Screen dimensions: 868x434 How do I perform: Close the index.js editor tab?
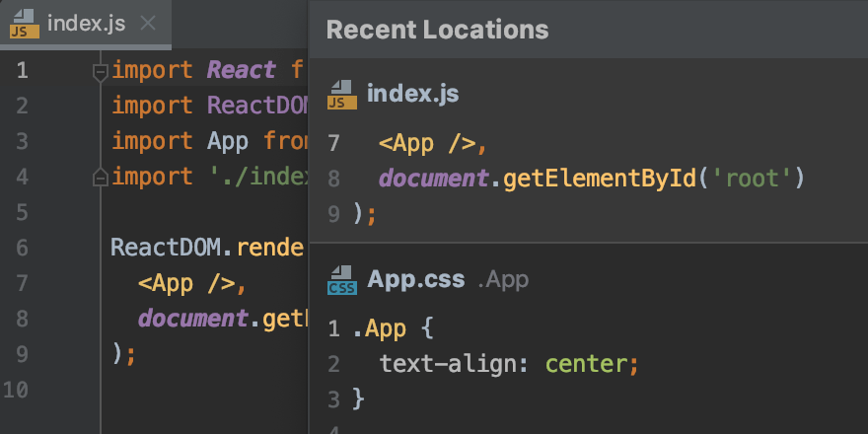[148, 24]
